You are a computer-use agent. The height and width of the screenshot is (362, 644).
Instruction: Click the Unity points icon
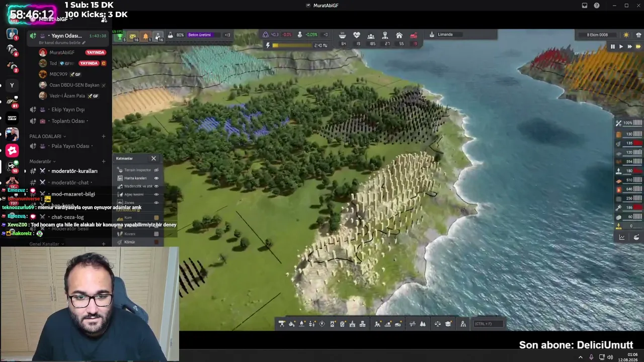[x=266, y=35]
